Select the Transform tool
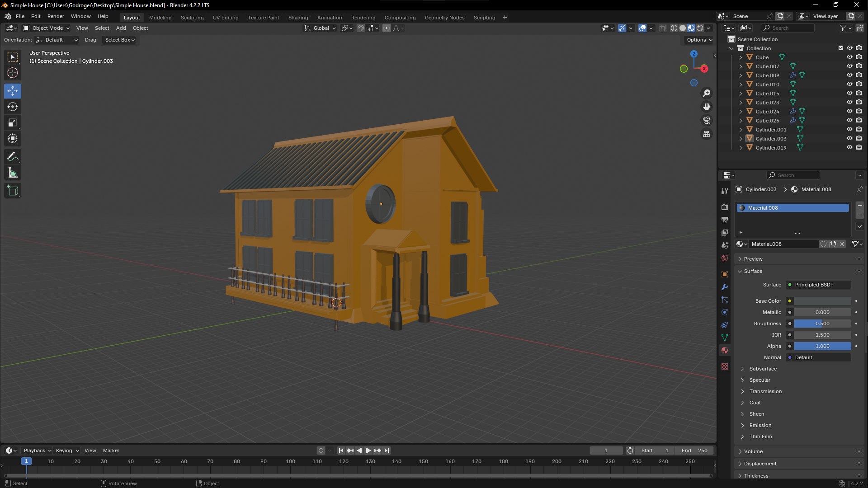The height and width of the screenshot is (488, 868). click(13, 138)
